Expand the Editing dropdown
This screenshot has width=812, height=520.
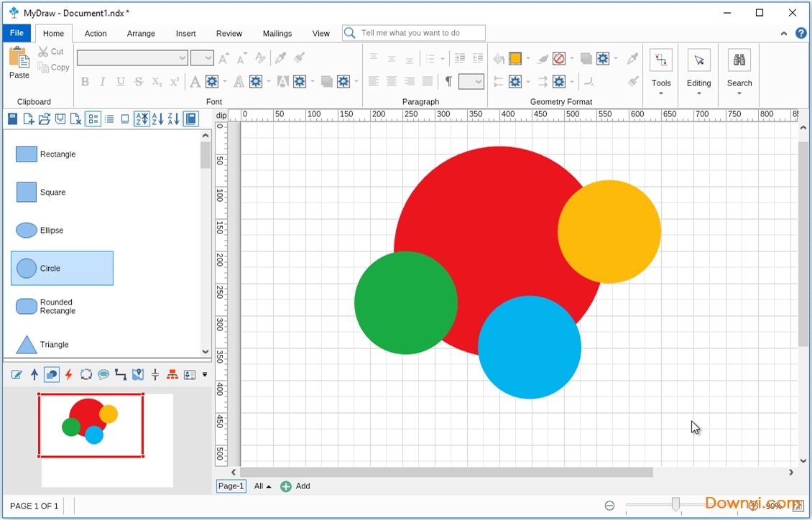click(x=698, y=93)
